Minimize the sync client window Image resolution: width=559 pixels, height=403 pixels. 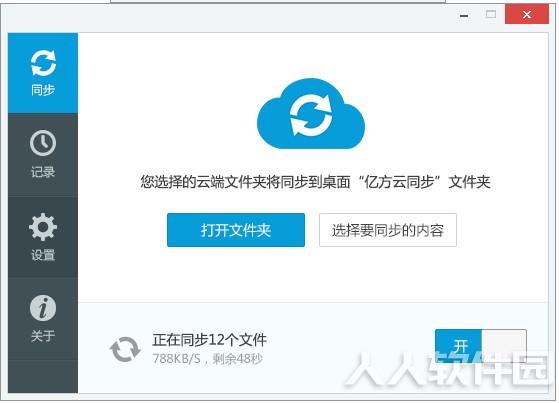464,15
